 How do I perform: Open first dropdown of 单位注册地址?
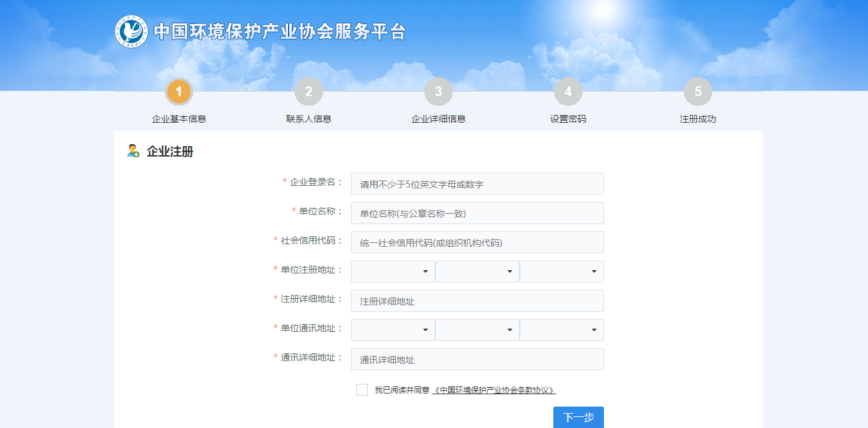click(x=393, y=271)
